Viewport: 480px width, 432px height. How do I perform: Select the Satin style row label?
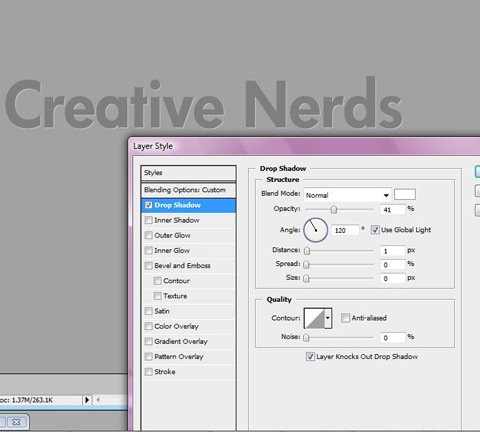coord(162,311)
